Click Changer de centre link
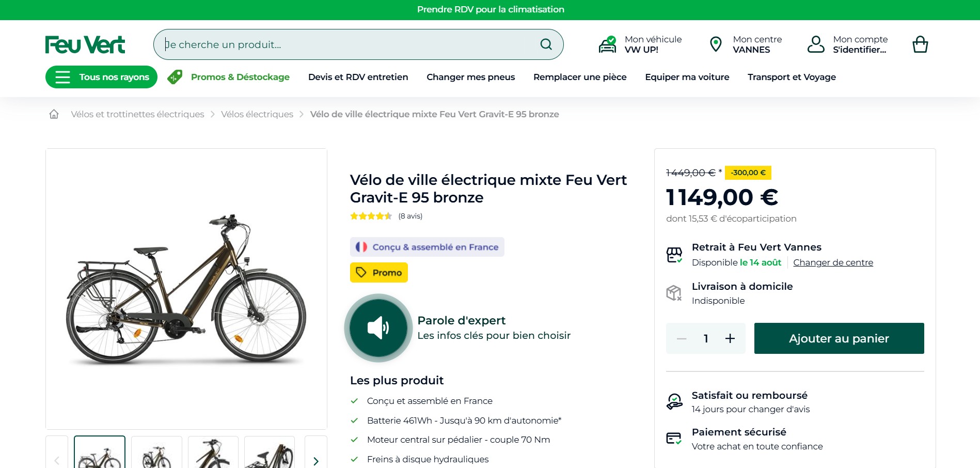This screenshot has width=980, height=468. (833, 262)
